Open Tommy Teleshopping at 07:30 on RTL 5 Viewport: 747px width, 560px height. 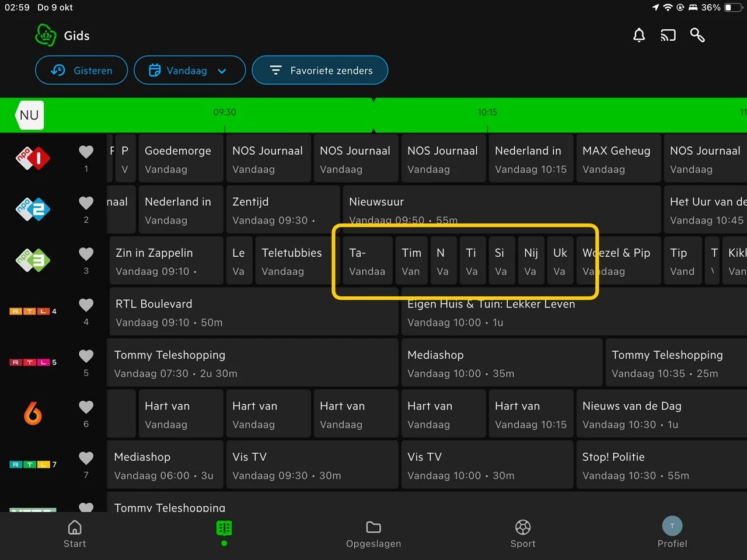pos(252,363)
